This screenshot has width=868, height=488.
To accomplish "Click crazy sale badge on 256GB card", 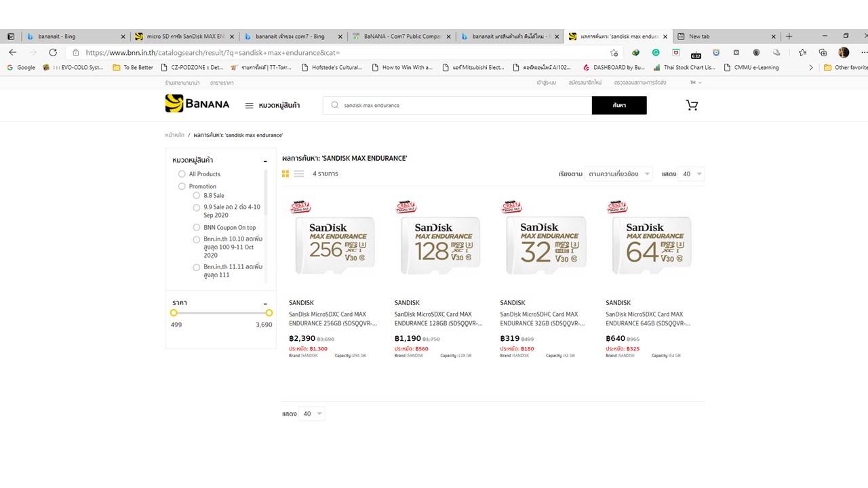I will coord(300,206).
